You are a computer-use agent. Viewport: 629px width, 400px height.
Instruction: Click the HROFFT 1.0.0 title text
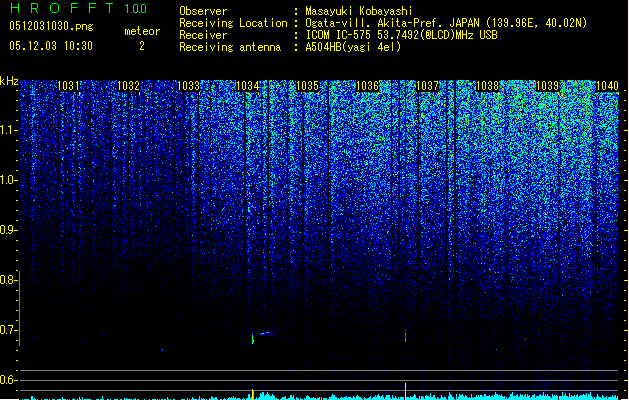click(79, 8)
